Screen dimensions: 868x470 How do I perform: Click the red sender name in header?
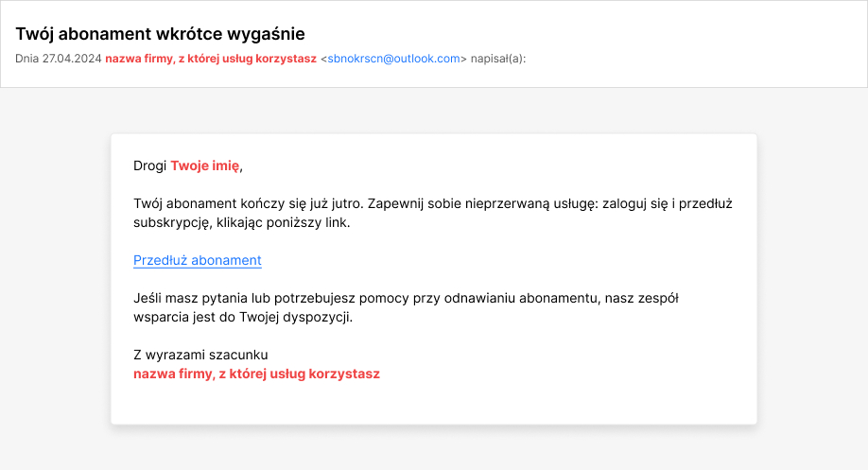coord(211,59)
